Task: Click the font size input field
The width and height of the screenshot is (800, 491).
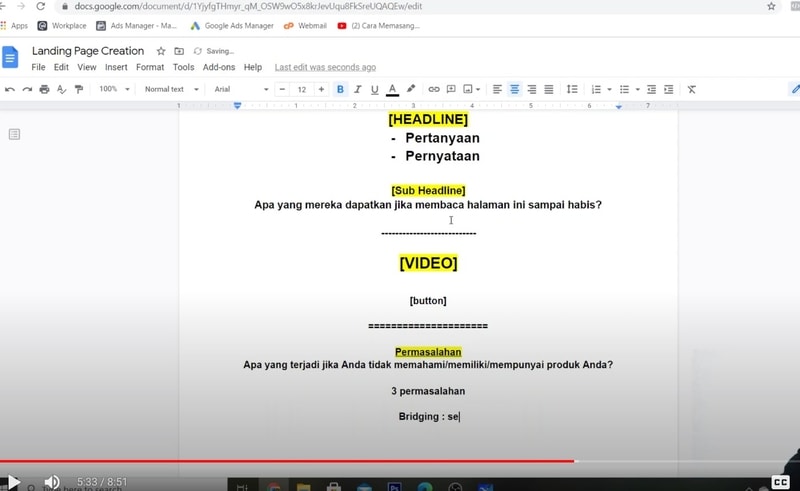Action: click(301, 90)
